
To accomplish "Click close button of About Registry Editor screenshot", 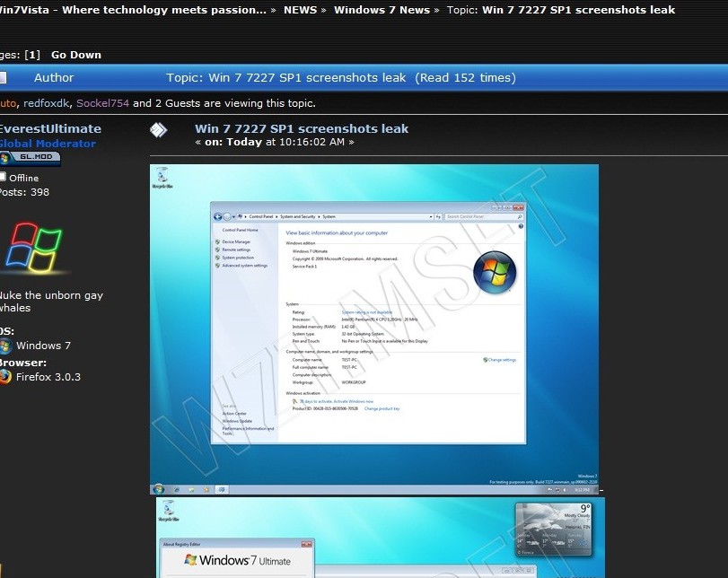I will pos(306,544).
